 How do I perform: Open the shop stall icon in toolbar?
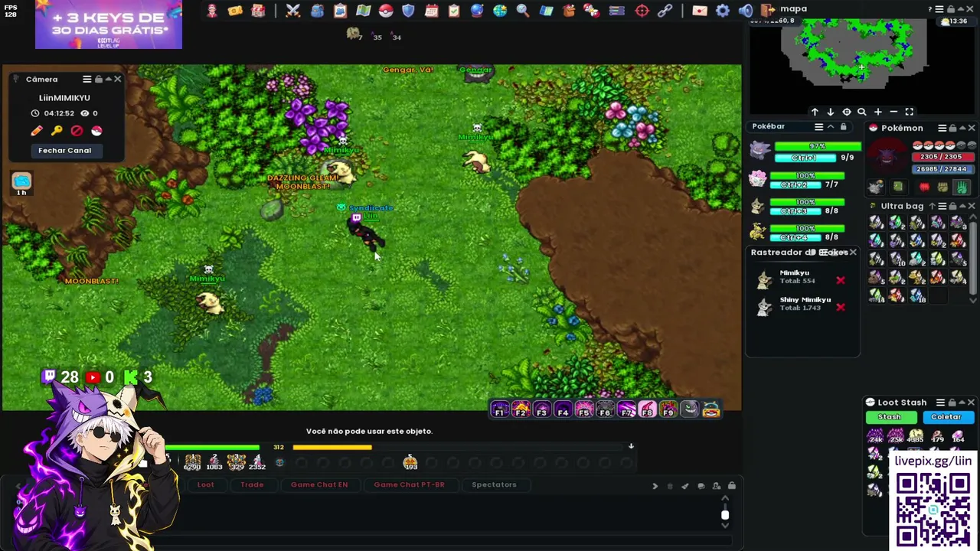(x=258, y=11)
